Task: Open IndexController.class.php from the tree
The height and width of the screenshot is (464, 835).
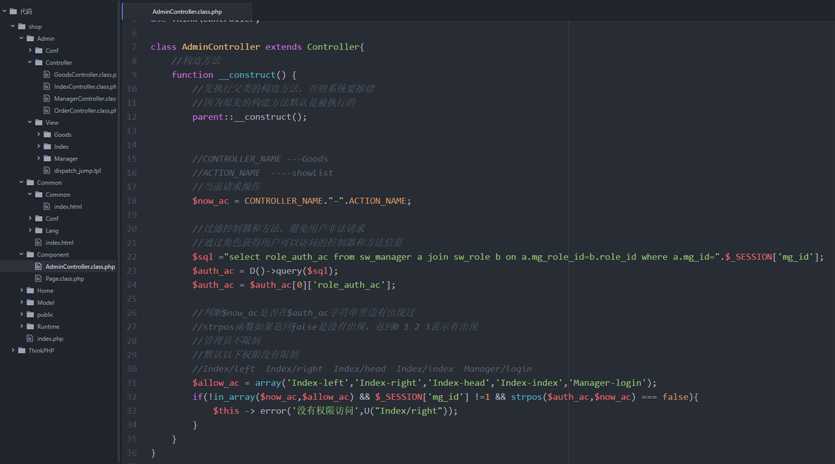Action: 85,86
